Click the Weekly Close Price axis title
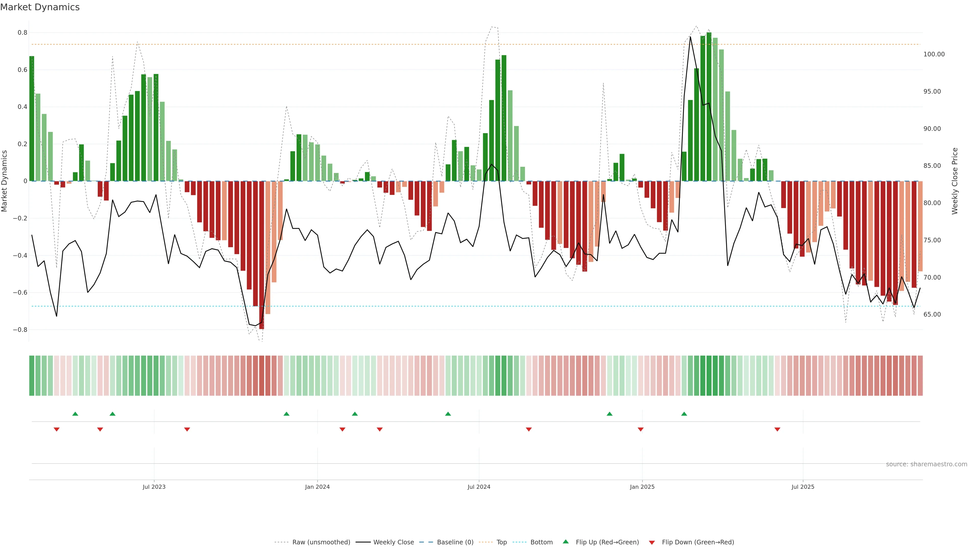Viewport: 980px width, 551px height. pyautogui.click(x=954, y=181)
